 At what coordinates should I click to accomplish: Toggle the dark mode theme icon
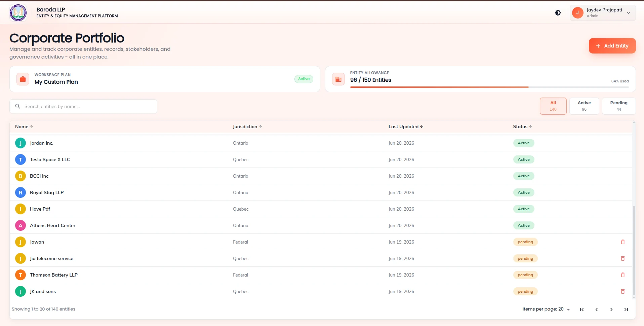click(x=558, y=13)
